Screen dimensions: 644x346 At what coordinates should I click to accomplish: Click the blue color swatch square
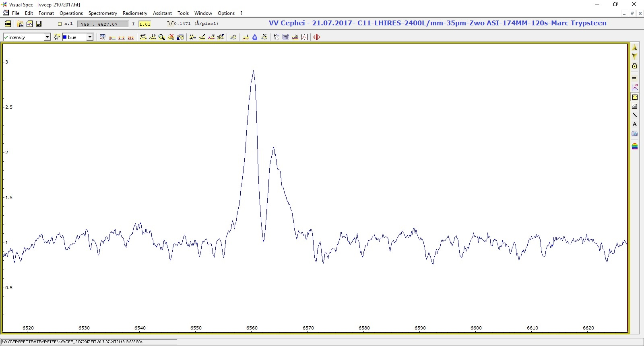coord(65,37)
